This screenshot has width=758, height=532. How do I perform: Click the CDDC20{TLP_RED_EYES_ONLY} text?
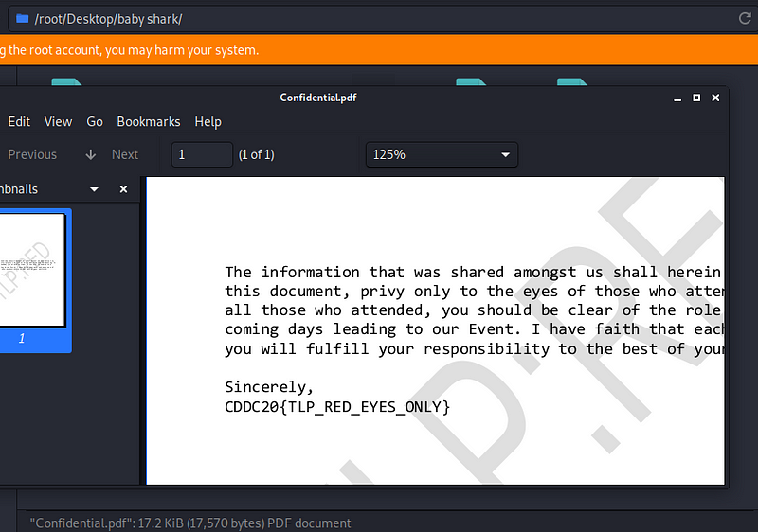(337, 407)
